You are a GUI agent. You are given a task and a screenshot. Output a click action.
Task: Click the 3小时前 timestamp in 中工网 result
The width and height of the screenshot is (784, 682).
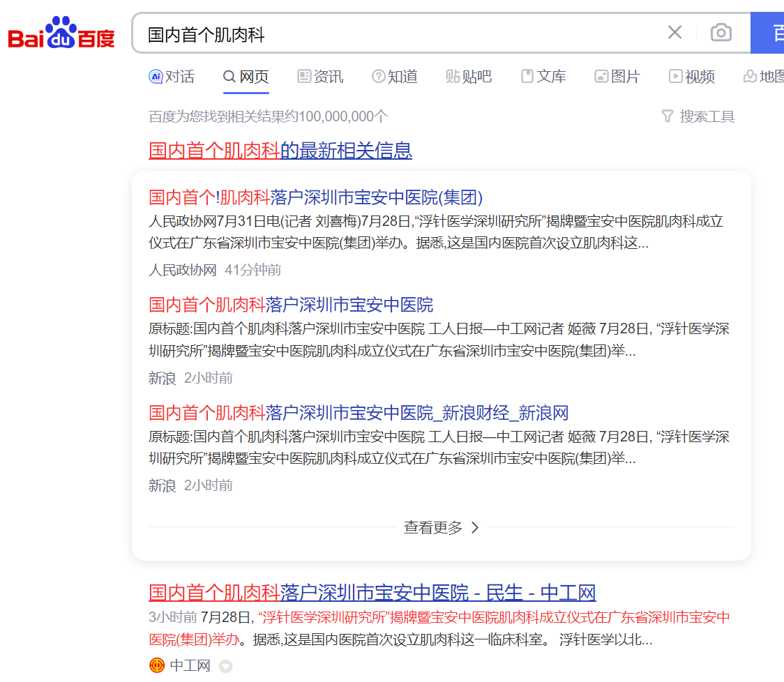173,618
